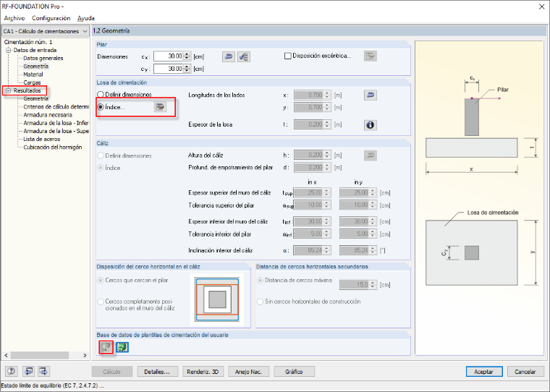Click Aceptar button

click(484, 372)
